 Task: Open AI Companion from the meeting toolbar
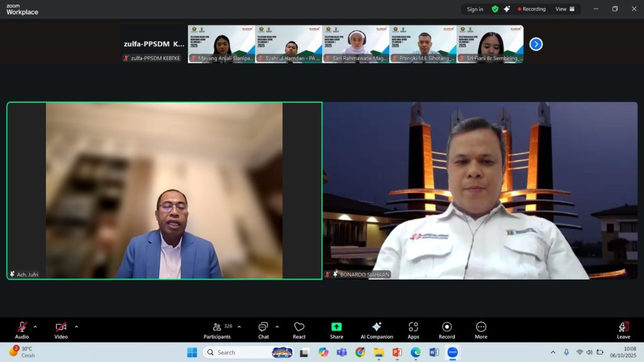click(x=377, y=330)
